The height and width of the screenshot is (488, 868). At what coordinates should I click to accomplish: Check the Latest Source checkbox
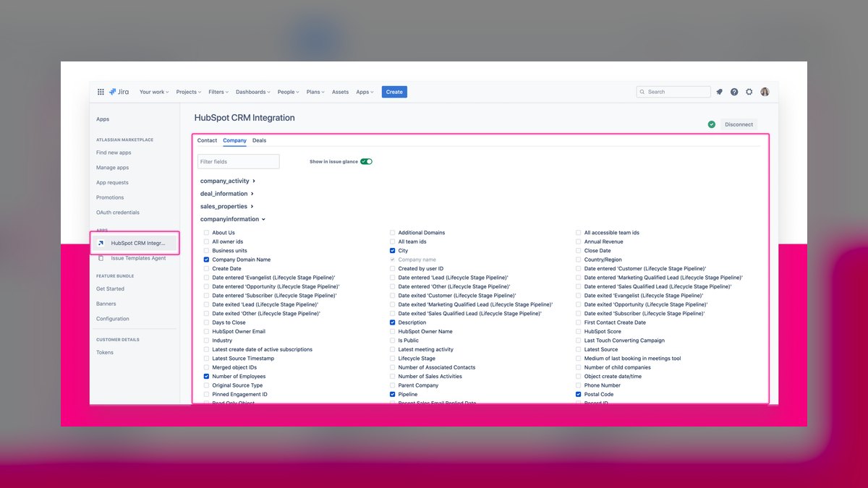[579, 350]
